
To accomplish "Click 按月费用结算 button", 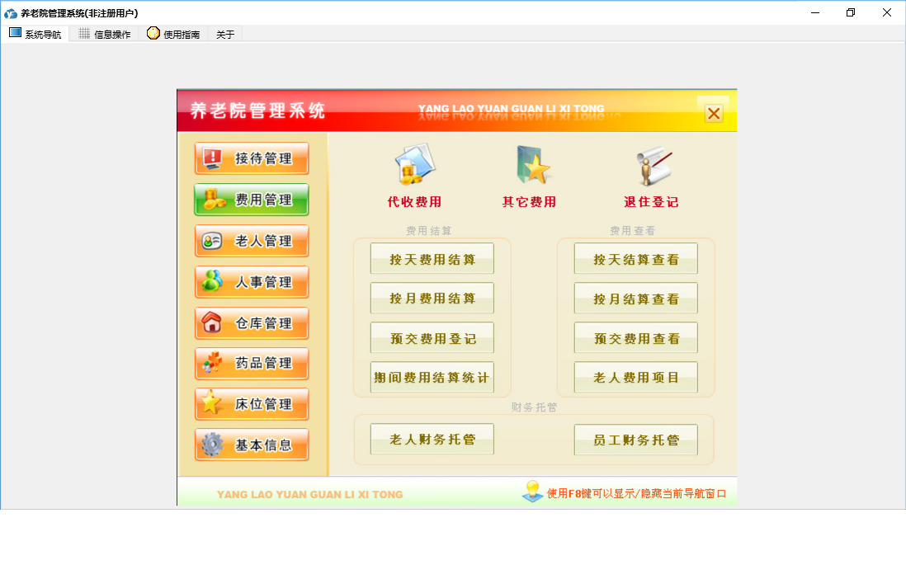I will (x=432, y=298).
